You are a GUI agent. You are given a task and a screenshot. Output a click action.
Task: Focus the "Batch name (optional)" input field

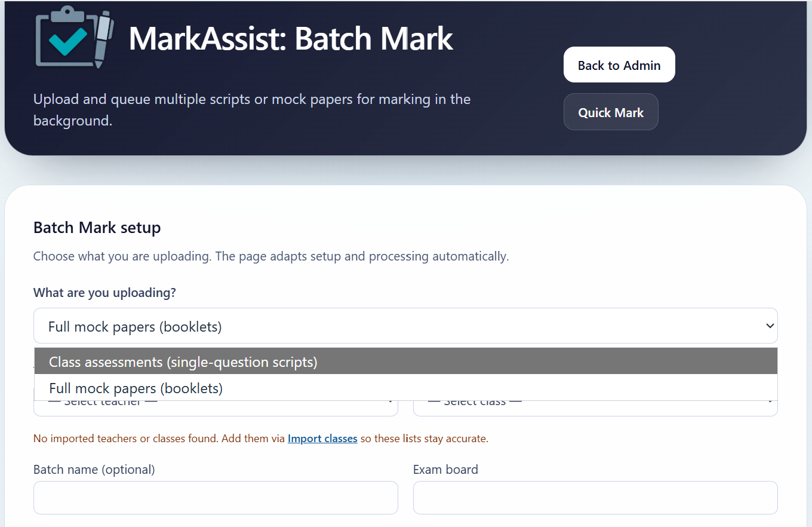coord(216,497)
